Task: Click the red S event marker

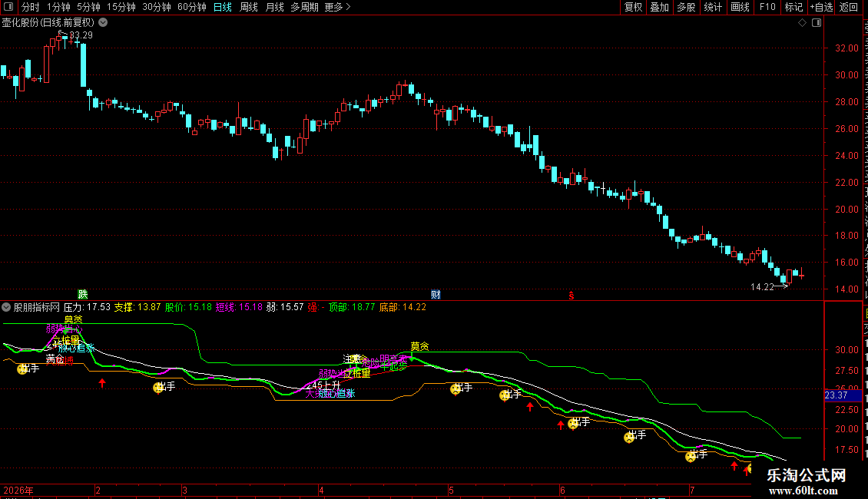Action: click(x=571, y=296)
